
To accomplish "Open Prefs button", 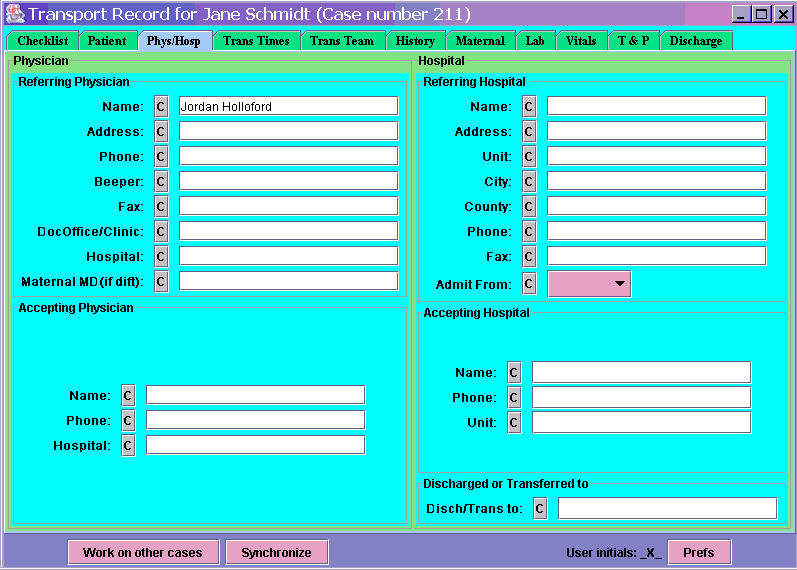I will [699, 552].
